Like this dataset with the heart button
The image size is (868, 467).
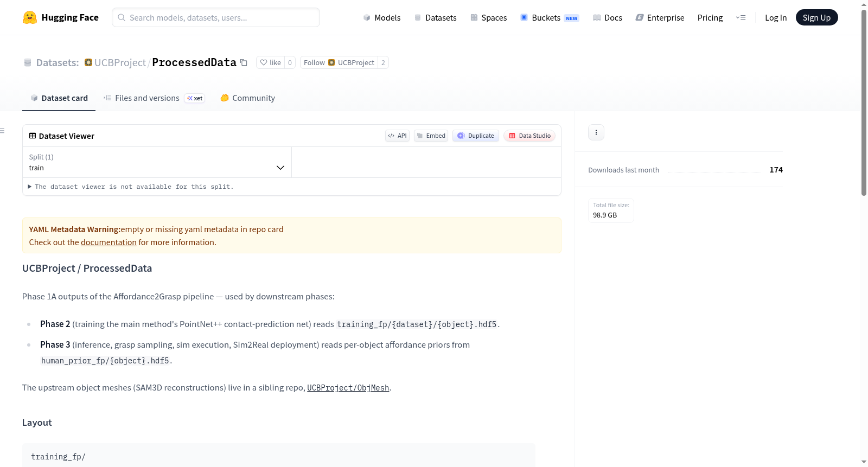[x=270, y=62]
